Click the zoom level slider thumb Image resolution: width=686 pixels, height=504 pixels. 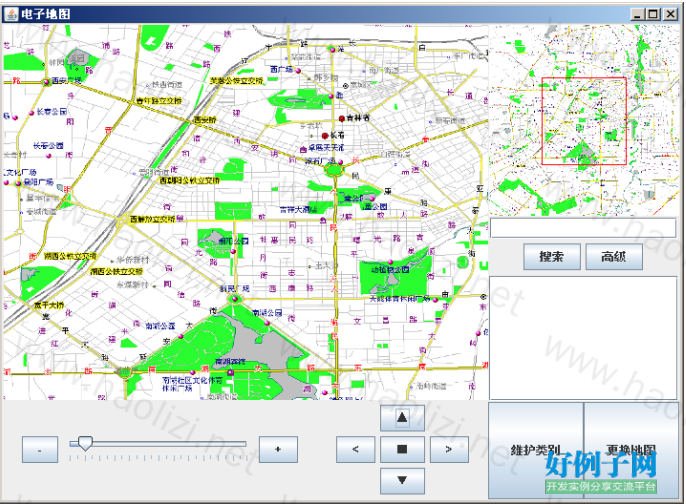click(x=85, y=443)
